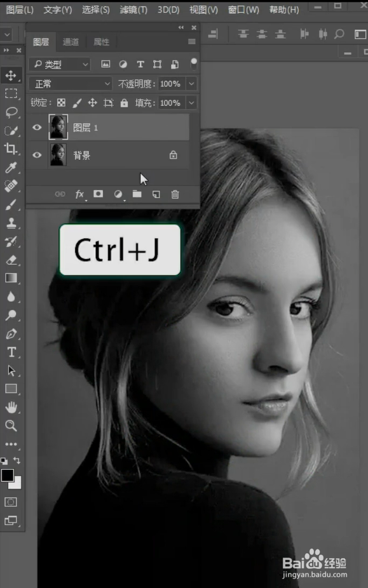Collapse the Layers panel double arrows

(x=181, y=27)
